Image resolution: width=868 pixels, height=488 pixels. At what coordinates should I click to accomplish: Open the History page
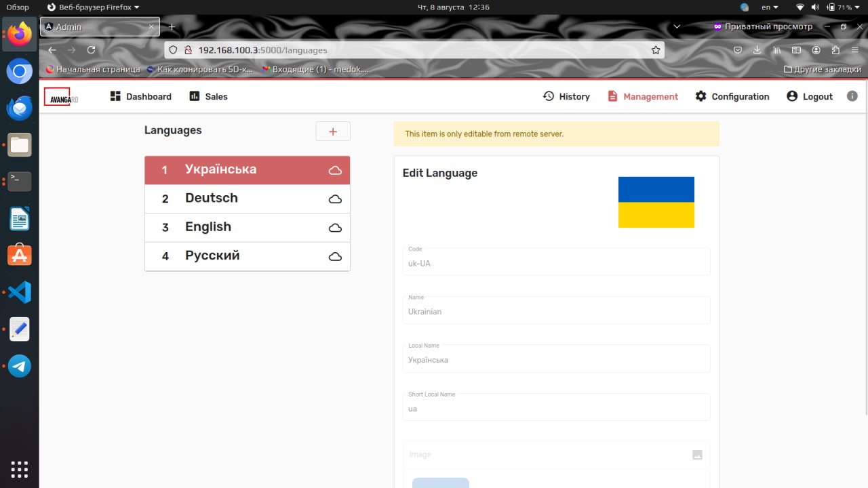(566, 96)
